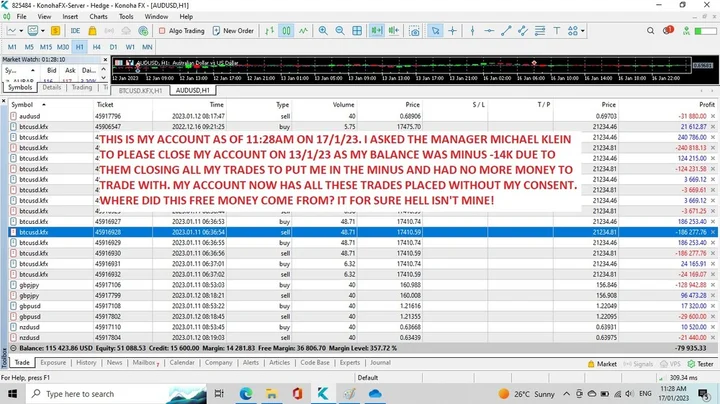Open the Journal tab
Viewport: 720px width, 404px height.
[380, 363]
